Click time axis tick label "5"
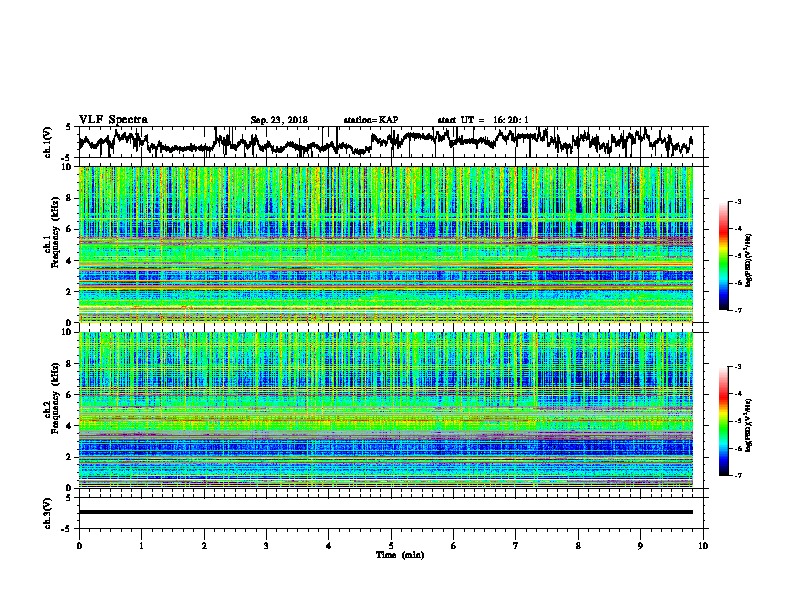The width and height of the screenshot is (792, 612). click(x=391, y=546)
